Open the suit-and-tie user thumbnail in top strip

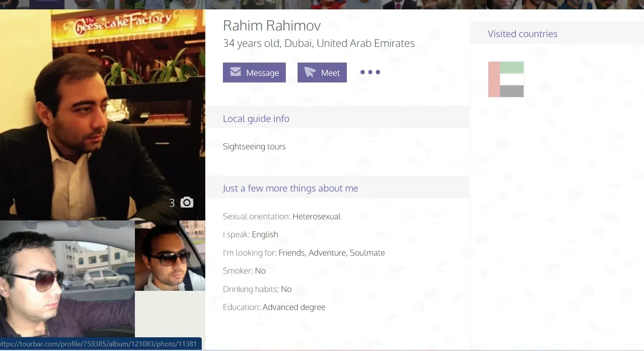[398, 4]
